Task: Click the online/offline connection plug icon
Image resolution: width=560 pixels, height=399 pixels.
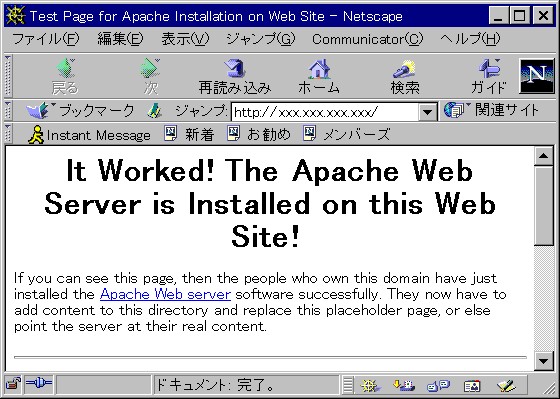Action: tap(39, 384)
